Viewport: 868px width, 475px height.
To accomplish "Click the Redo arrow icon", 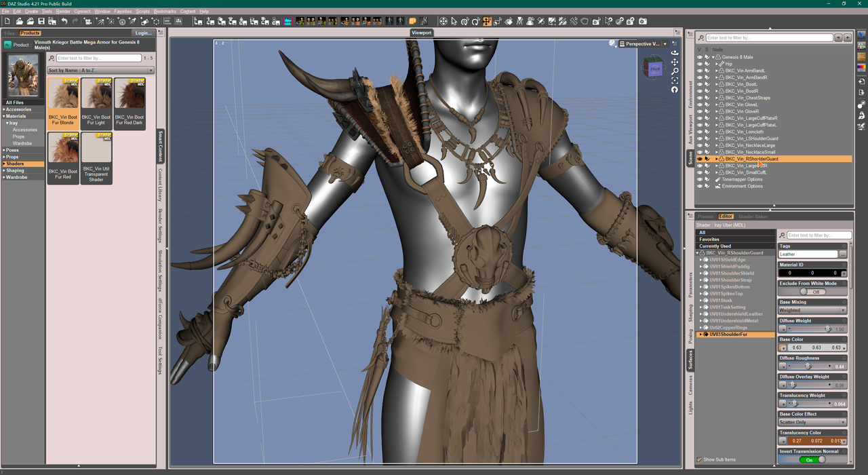I will (x=75, y=21).
